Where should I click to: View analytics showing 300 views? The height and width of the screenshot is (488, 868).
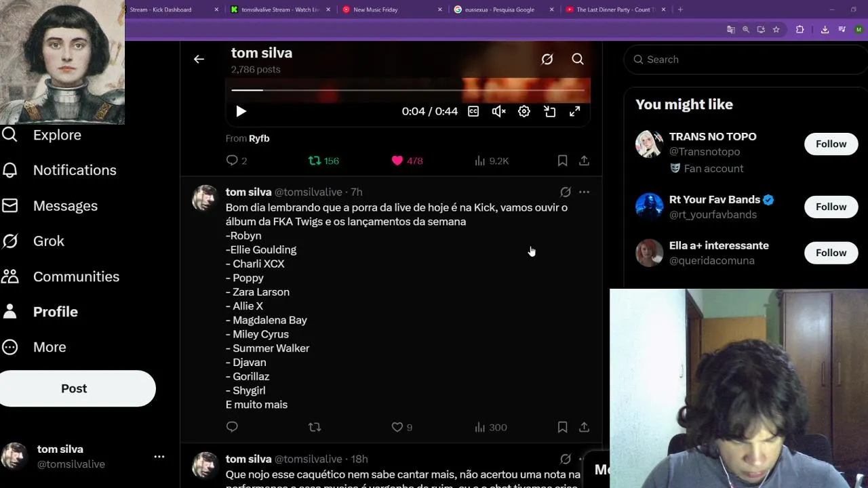(x=491, y=427)
